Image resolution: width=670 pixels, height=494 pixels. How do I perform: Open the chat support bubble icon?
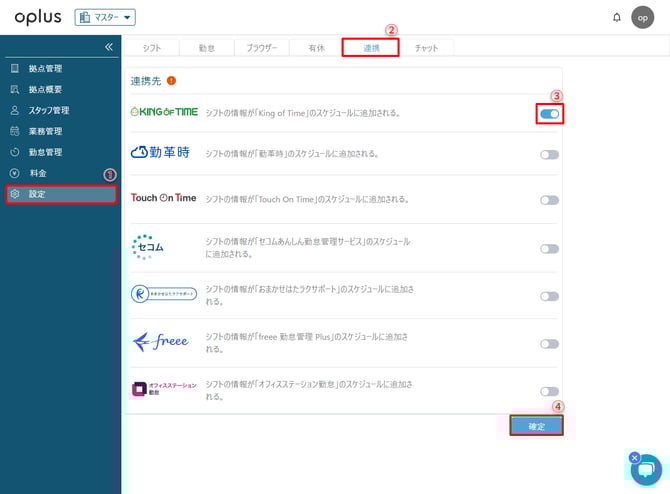click(x=646, y=470)
